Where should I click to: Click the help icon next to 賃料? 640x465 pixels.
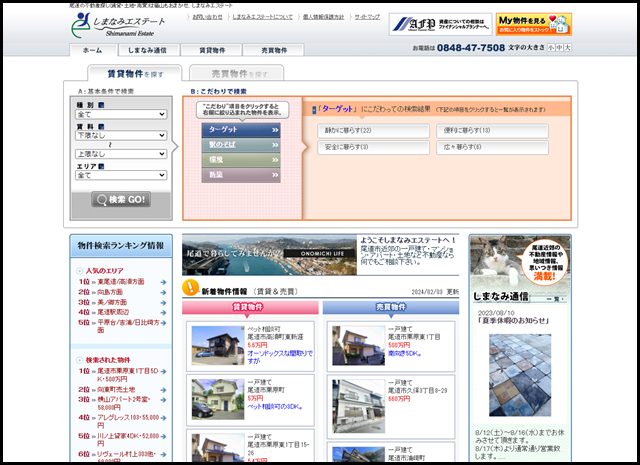point(101,127)
